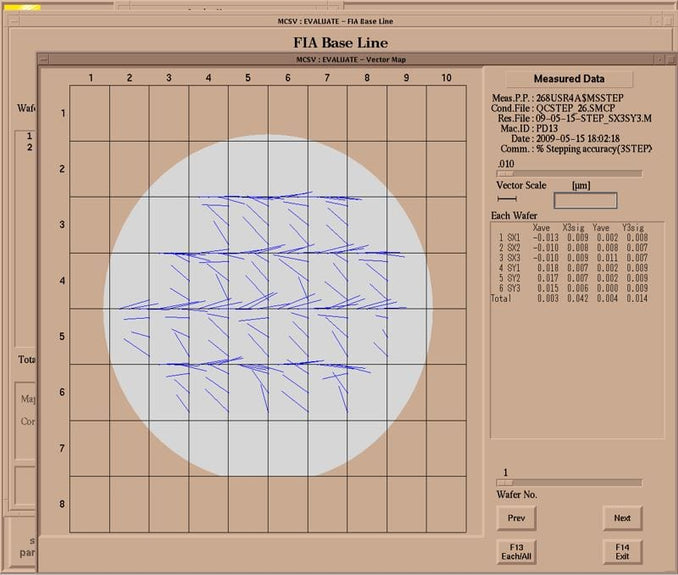
Task: Adjust the Wafer No. slider
Action: click(x=569, y=482)
